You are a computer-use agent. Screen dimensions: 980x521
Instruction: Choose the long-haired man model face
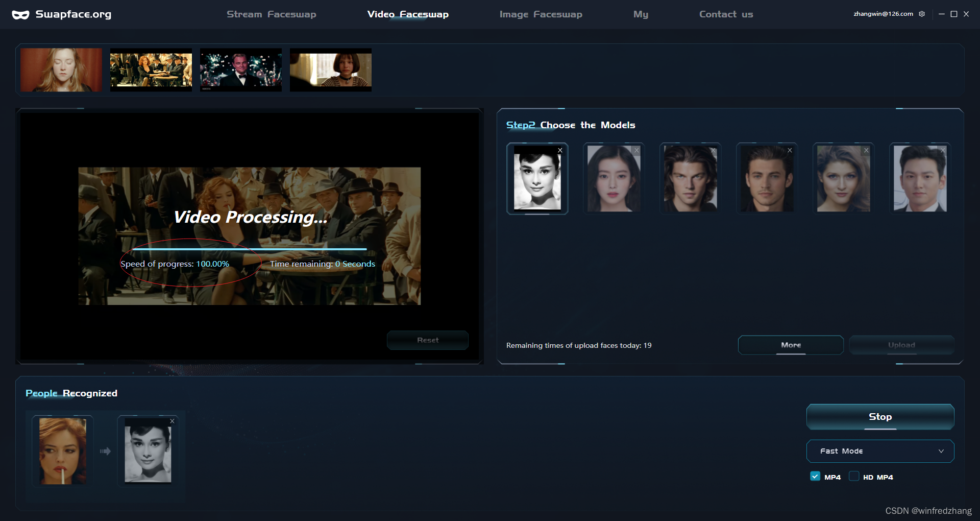tap(690, 178)
